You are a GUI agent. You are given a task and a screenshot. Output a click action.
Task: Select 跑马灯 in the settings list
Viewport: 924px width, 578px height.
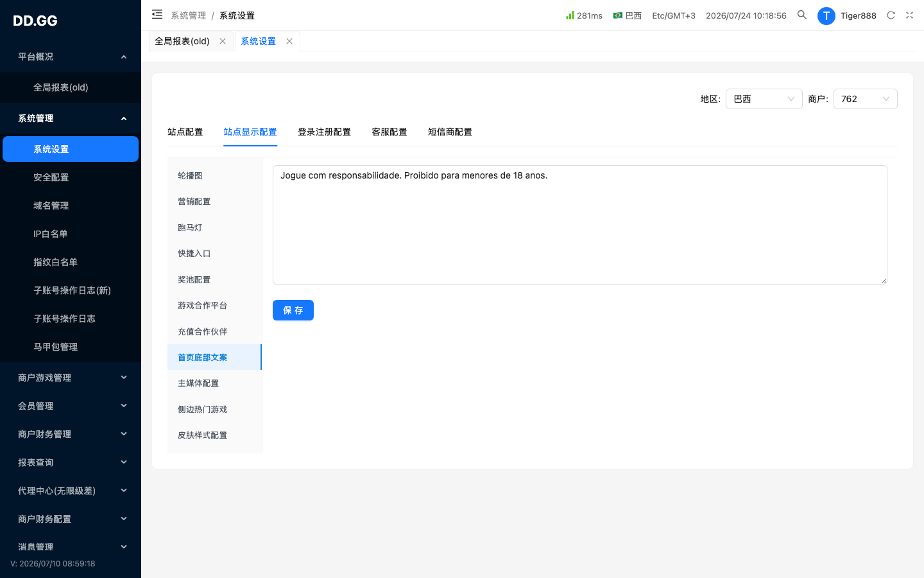point(214,227)
